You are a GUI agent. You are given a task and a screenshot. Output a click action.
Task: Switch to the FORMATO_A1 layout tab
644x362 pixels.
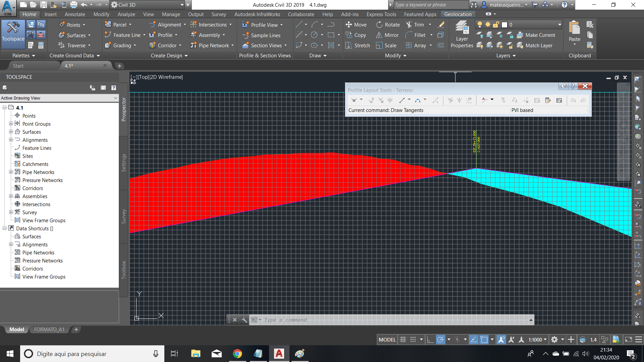pyautogui.click(x=49, y=329)
